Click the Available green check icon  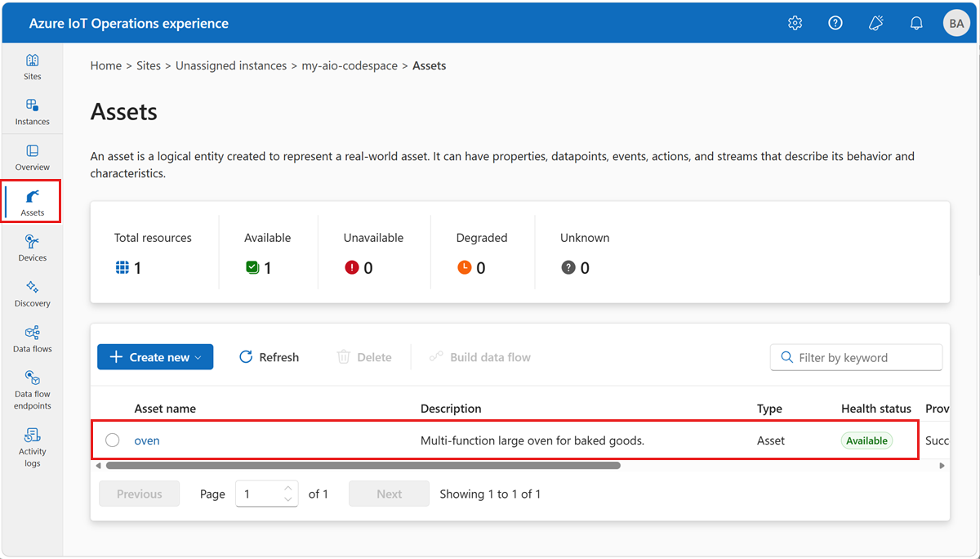pyautogui.click(x=252, y=267)
